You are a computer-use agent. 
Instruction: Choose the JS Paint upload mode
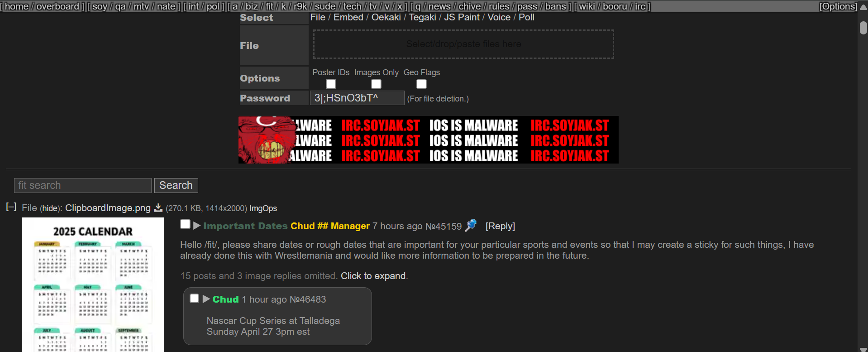461,17
